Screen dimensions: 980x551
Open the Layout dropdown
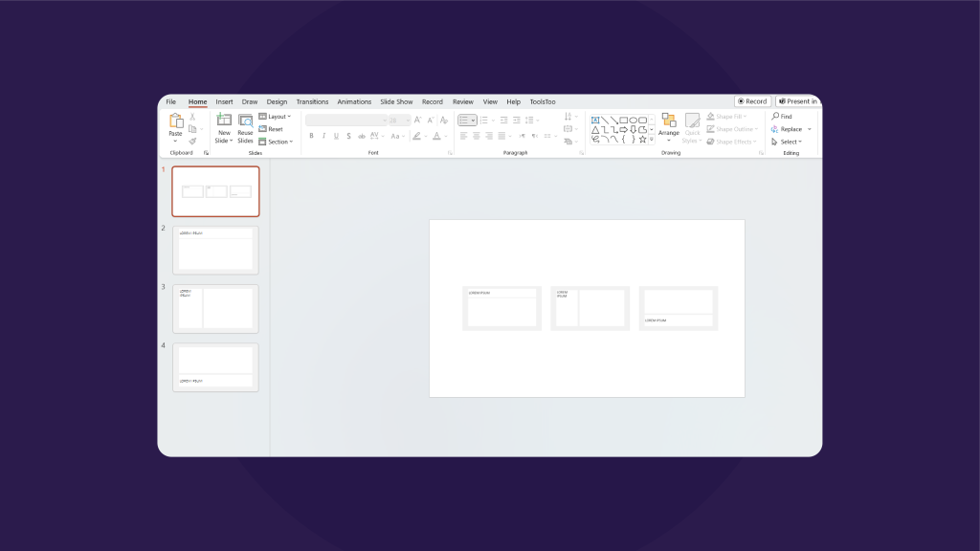tap(277, 117)
